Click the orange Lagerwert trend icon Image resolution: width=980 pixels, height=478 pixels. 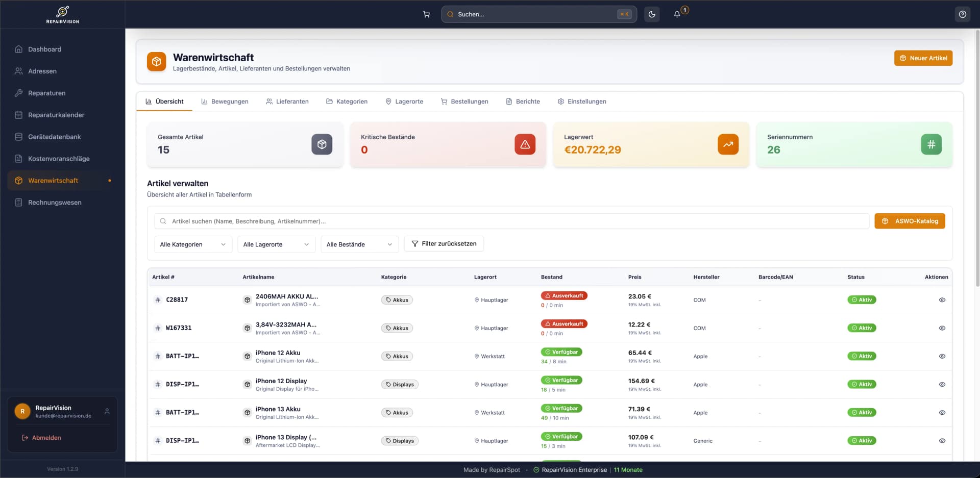728,144
